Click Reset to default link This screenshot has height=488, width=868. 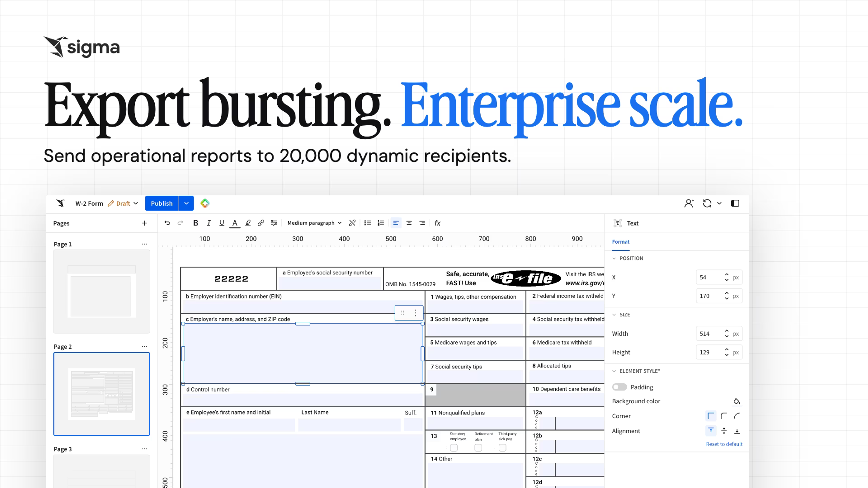point(724,444)
